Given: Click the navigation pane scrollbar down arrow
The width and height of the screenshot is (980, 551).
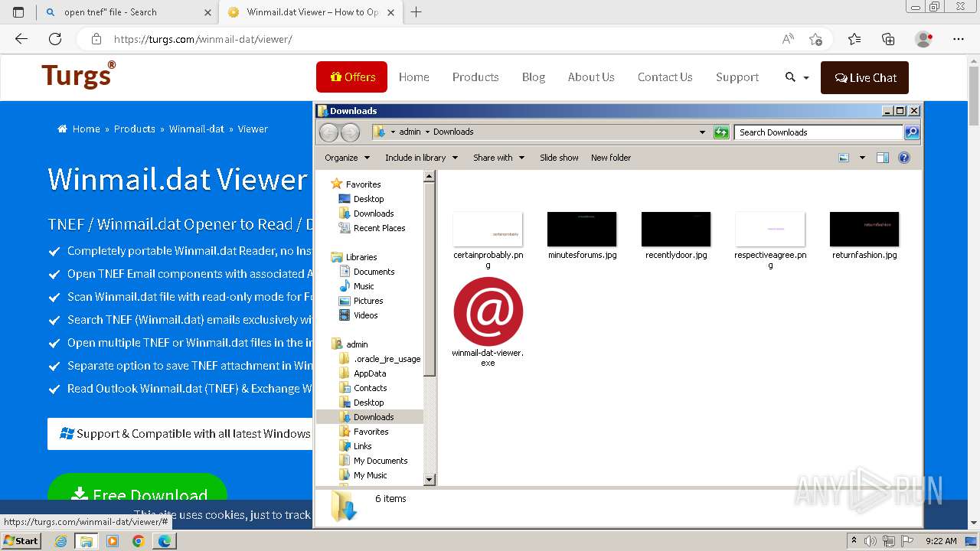Looking at the screenshot, I should coord(430,480).
